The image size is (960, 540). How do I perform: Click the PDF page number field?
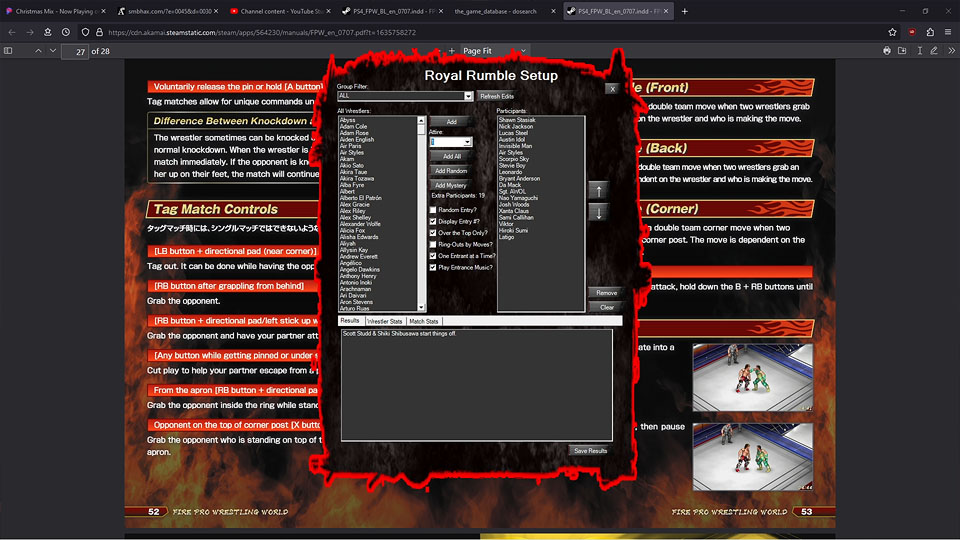pyautogui.click(x=75, y=51)
